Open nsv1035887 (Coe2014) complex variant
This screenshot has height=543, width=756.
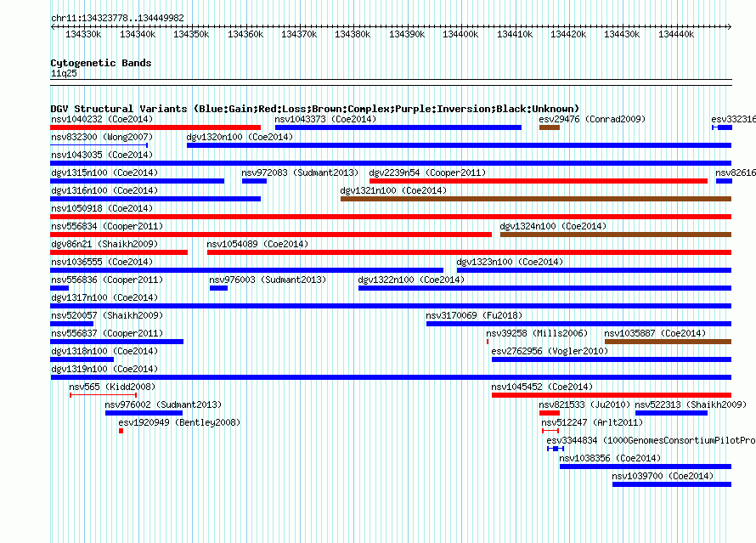coord(668,342)
